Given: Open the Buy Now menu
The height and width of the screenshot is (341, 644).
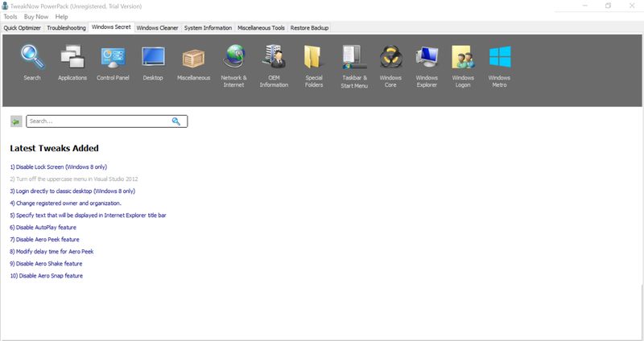Looking at the screenshot, I should click(x=36, y=17).
